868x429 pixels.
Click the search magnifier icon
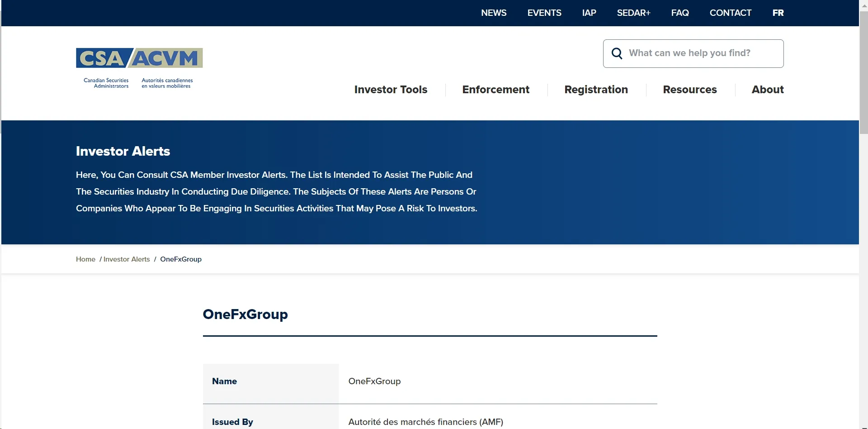[x=617, y=53]
